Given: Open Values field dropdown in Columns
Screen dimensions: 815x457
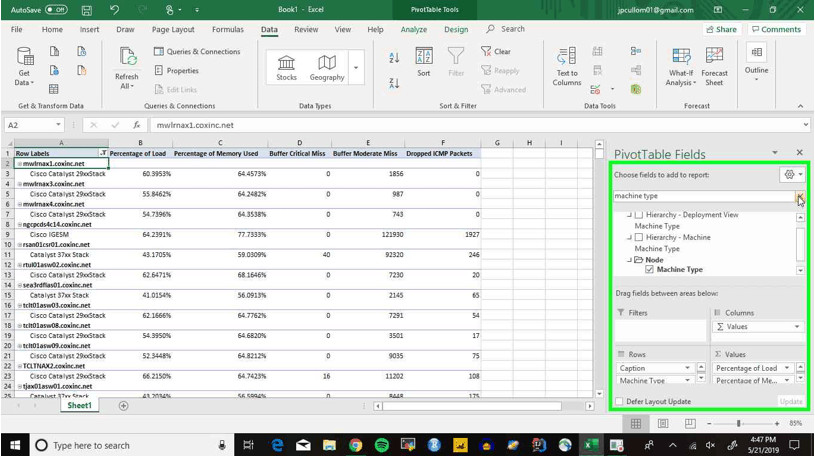Looking at the screenshot, I should [x=797, y=327].
